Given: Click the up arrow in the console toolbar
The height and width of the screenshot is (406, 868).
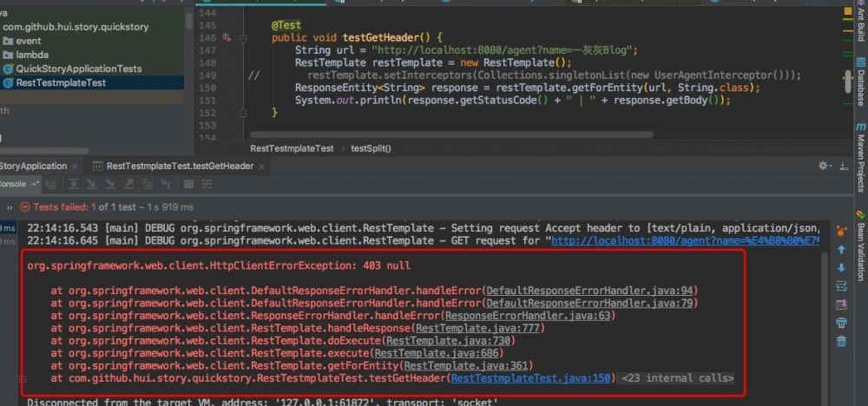Looking at the screenshot, I should [x=841, y=250].
